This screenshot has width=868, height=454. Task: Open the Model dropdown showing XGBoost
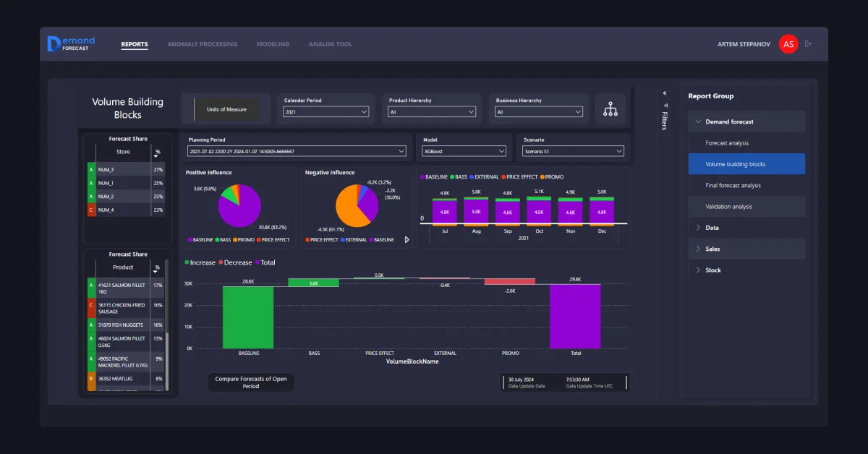(x=463, y=151)
